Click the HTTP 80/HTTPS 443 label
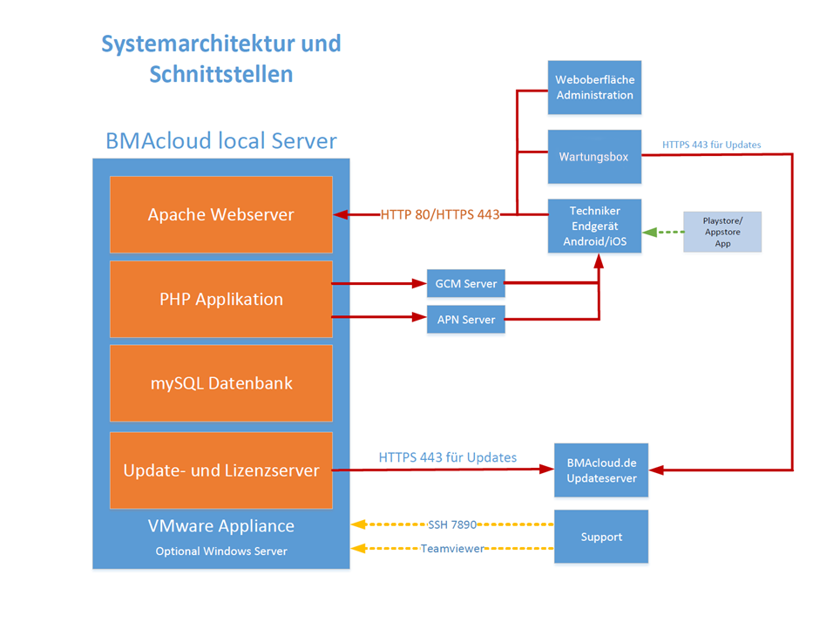840x622 pixels. coord(440,214)
